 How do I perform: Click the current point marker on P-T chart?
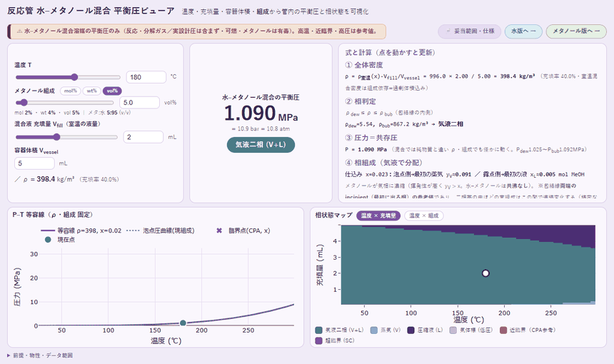tap(183, 323)
